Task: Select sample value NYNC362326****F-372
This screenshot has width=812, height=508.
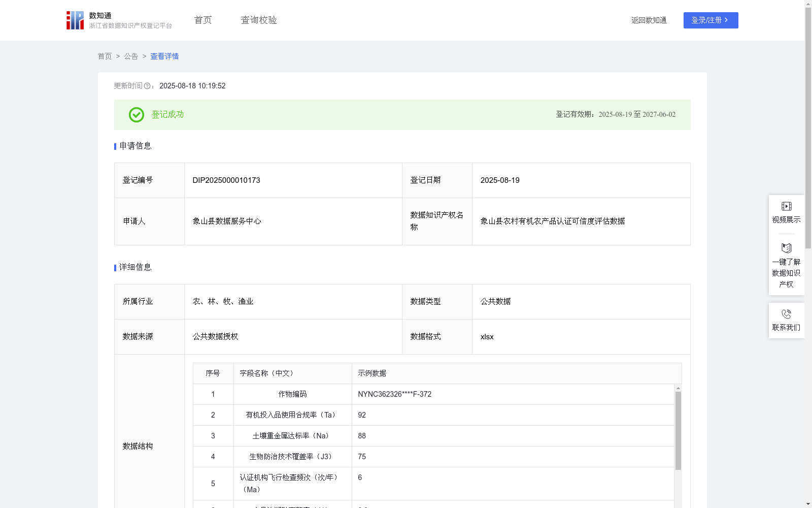Action: click(x=394, y=394)
